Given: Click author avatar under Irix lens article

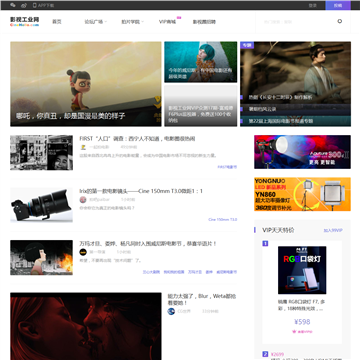Looking at the screenshot, I should pyautogui.click(x=83, y=200).
